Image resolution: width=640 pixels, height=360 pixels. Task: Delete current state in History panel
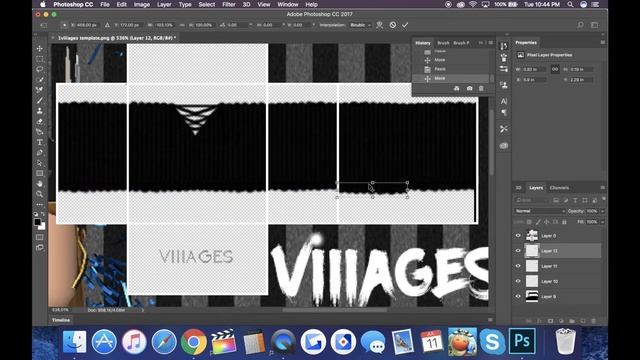[x=481, y=88]
